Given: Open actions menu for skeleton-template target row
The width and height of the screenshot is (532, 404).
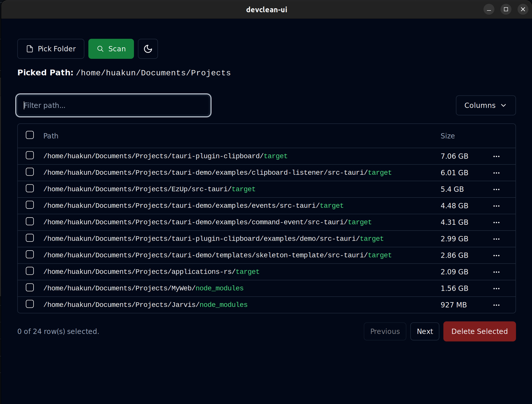Looking at the screenshot, I should [x=496, y=256].
